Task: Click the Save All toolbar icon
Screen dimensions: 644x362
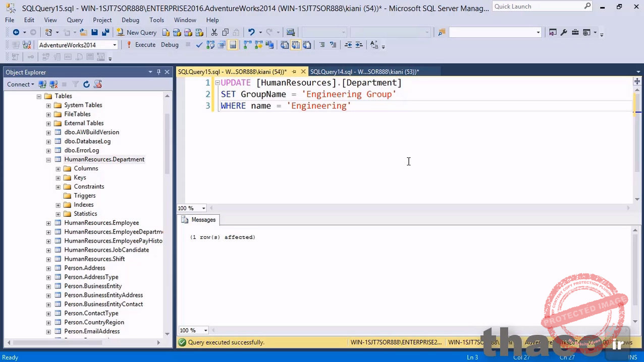Action: click(x=105, y=32)
